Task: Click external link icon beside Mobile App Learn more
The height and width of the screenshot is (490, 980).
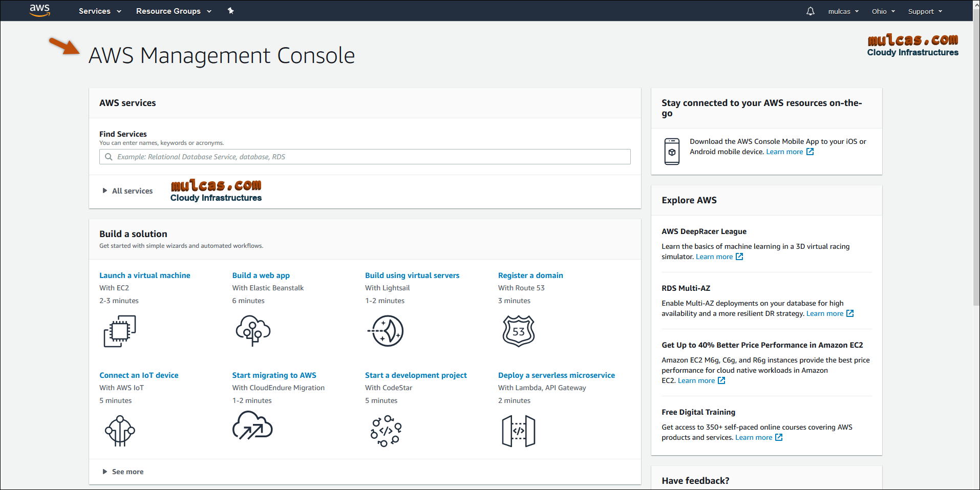Action: (x=810, y=152)
